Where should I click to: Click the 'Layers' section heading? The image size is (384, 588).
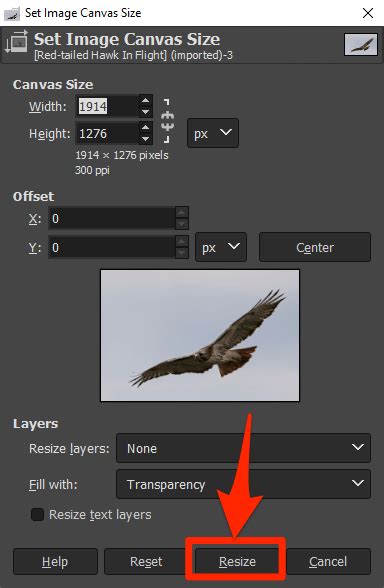click(x=35, y=424)
